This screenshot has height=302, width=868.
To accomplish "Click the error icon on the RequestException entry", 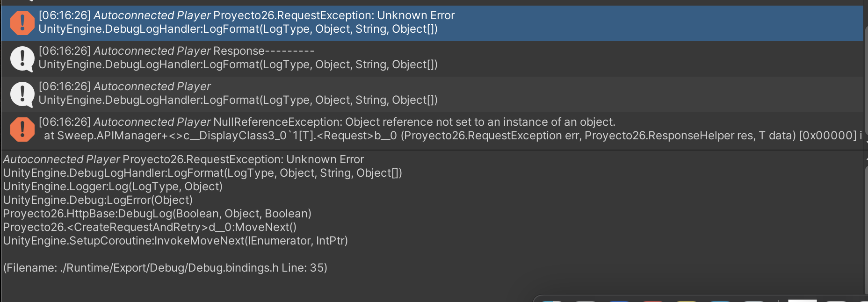I will (x=22, y=23).
